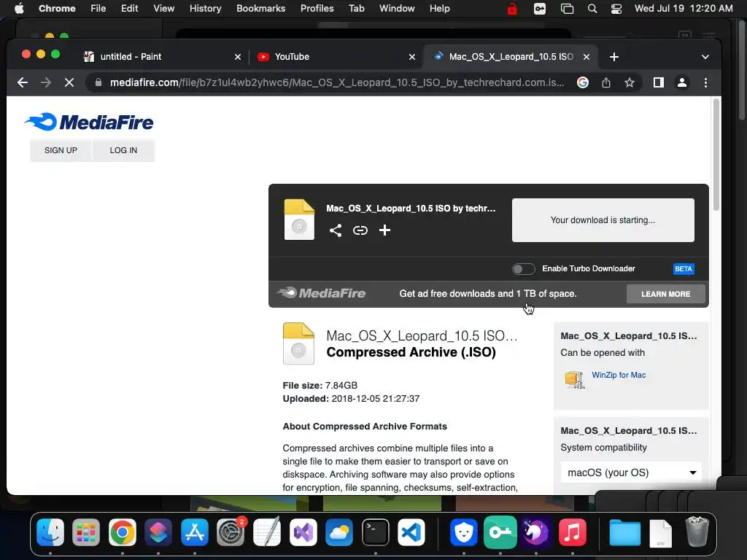The width and height of the screenshot is (747, 560).
Task: Click the WinZip application icon
Action: coord(575,379)
